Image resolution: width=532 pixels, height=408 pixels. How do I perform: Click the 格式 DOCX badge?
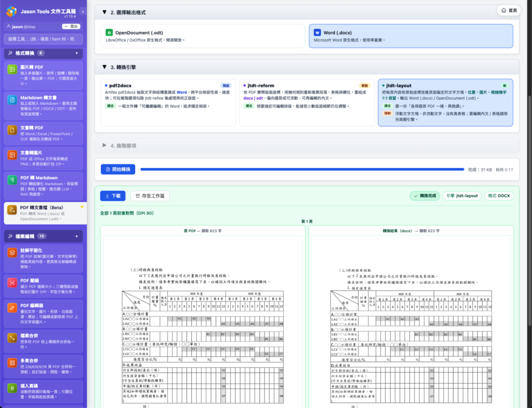pyautogui.click(x=499, y=196)
